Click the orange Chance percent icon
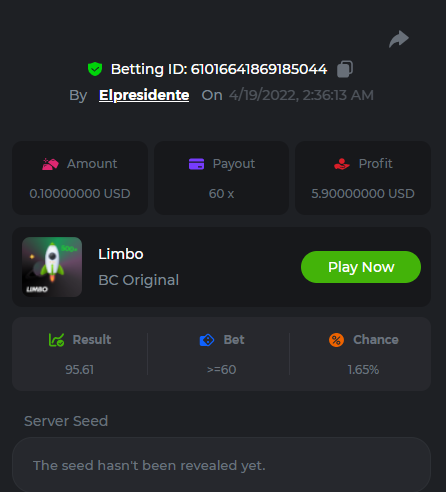Image resolution: width=446 pixels, height=492 pixels. [x=336, y=340]
